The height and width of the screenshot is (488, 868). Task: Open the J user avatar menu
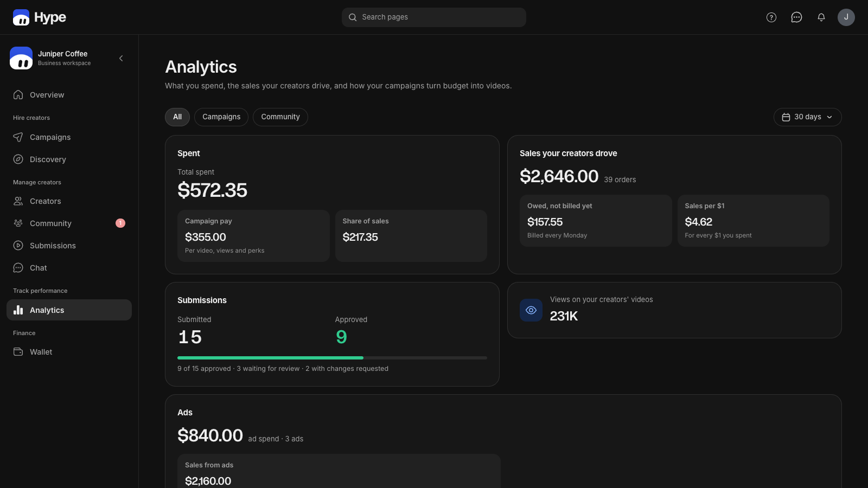coord(846,17)
